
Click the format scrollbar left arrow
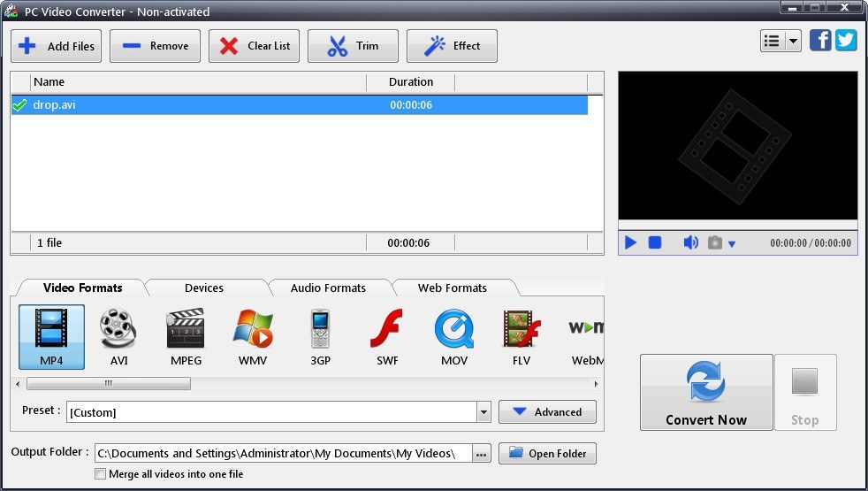tap(18, 383)
